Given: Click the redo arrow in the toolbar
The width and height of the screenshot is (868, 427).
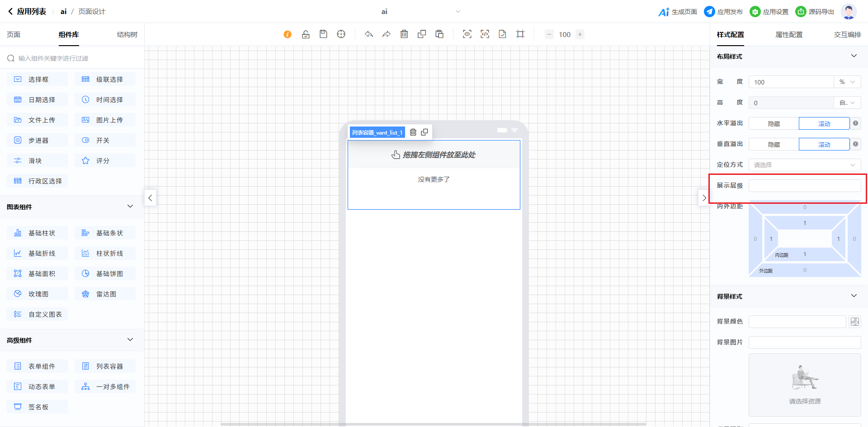Looking at the screenshot, I should tap(387, 34).
